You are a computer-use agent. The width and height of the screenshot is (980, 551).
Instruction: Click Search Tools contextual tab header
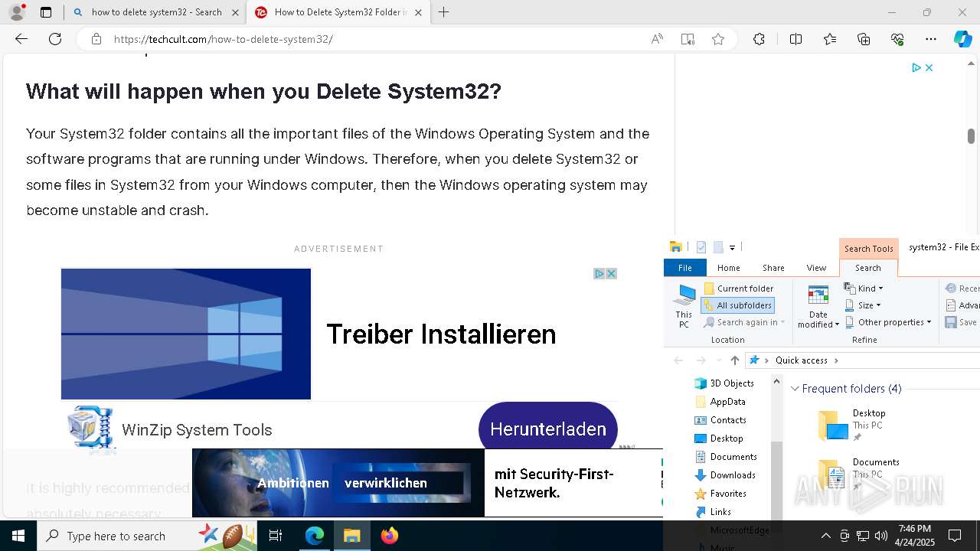868,249
